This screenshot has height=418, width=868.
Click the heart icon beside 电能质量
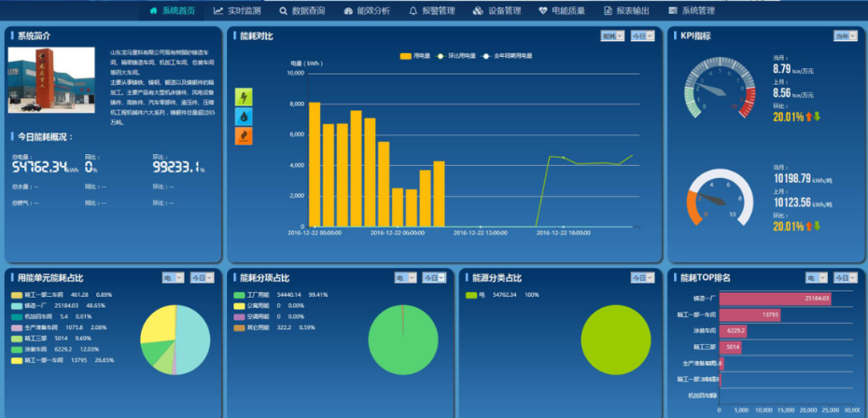point(543,11)
